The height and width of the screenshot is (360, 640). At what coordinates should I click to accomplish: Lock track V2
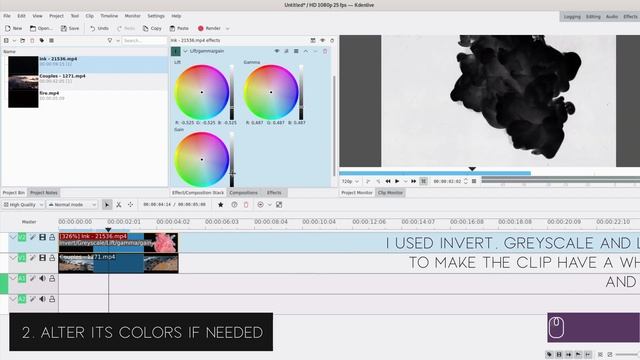(x=52, y=237)
